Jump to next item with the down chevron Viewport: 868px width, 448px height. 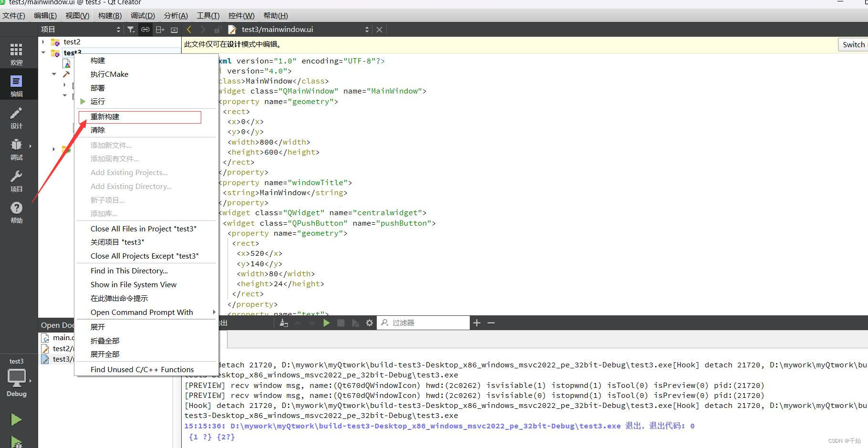click(x=312, y=323)
